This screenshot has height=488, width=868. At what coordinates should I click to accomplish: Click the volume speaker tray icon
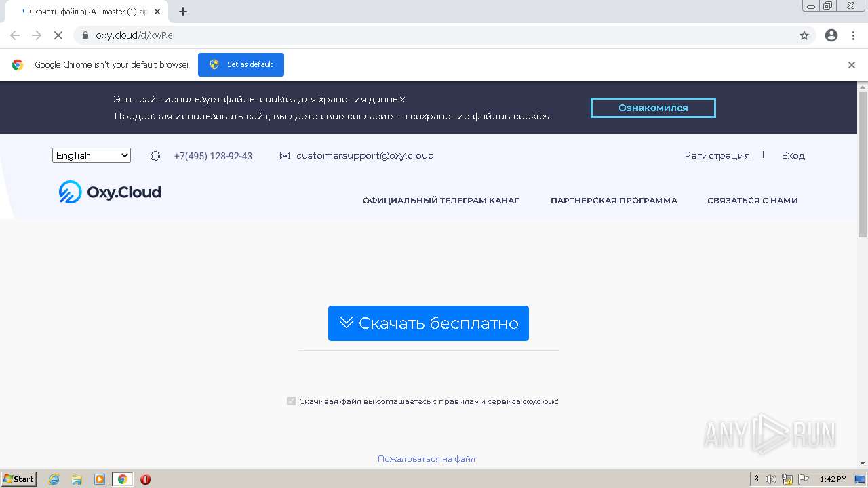(x=771, y=479)
